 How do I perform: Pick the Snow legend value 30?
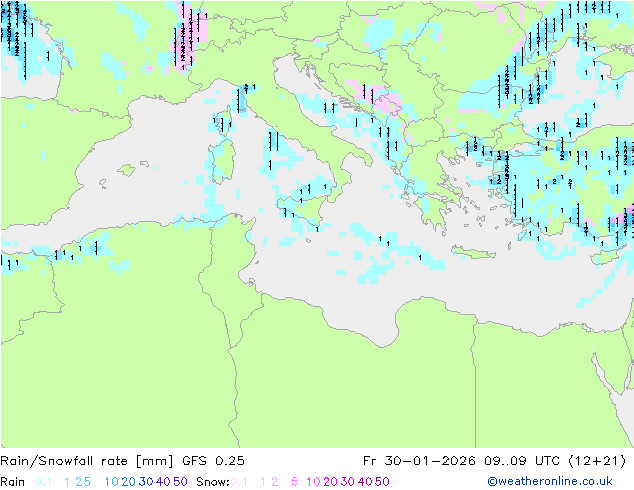click(348, 482)
